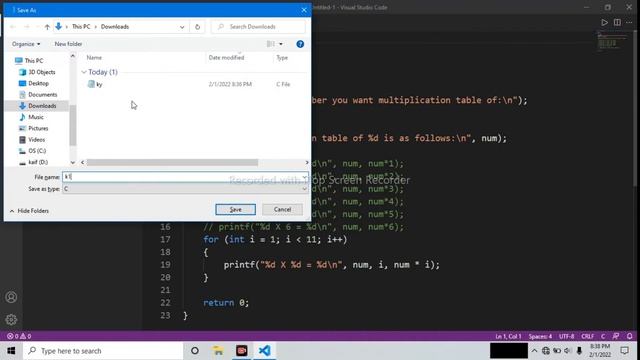Click the Forward arrow in Save As dialog

click(27, 27)
